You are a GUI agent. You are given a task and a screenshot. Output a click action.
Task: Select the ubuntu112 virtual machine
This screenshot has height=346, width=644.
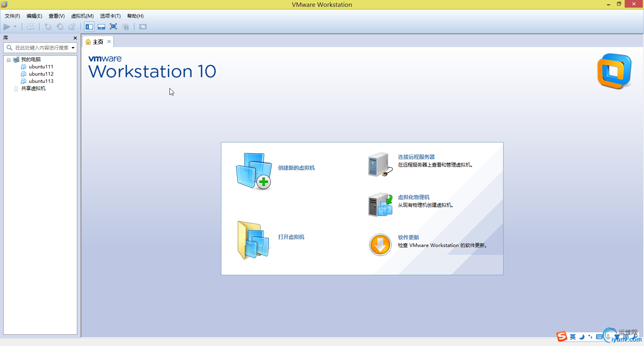point(41,74)
